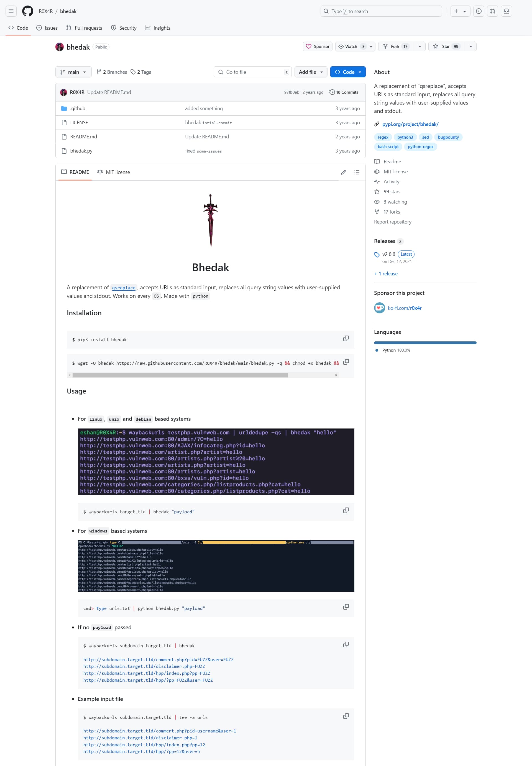Click the python-regex topic tag

tap(420, 147)
